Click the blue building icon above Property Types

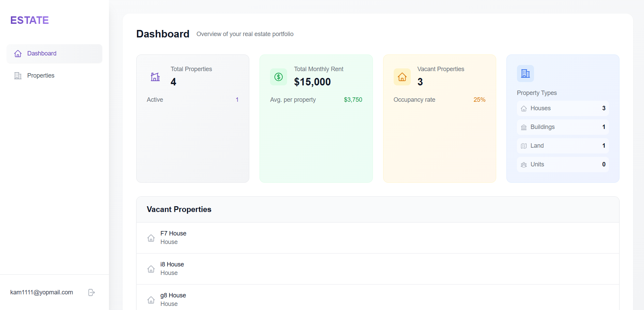tap(525, 74)
